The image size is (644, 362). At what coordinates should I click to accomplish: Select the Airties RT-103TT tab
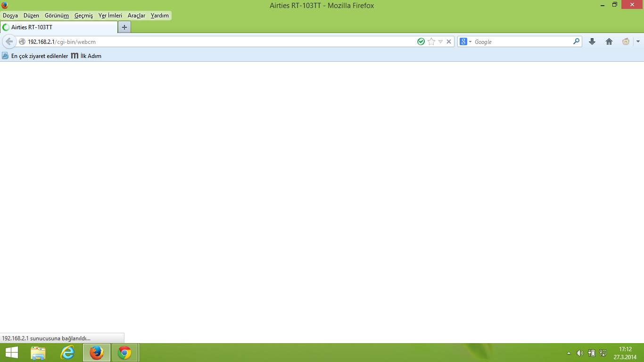(x=58, y=27)
